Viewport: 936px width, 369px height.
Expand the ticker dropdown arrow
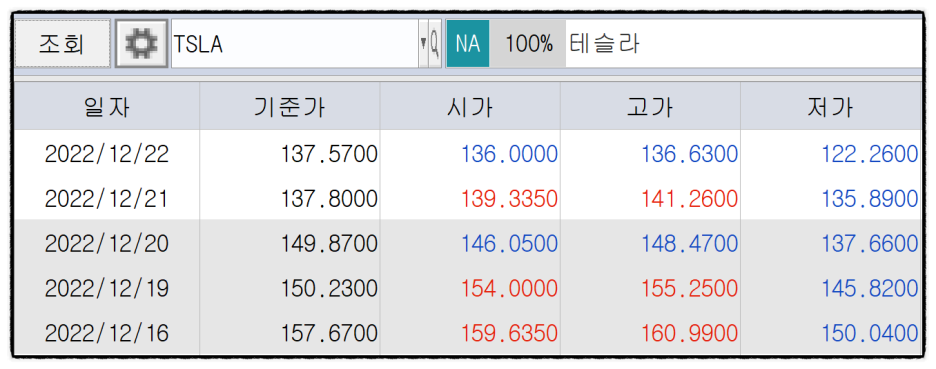coord(423,44)
